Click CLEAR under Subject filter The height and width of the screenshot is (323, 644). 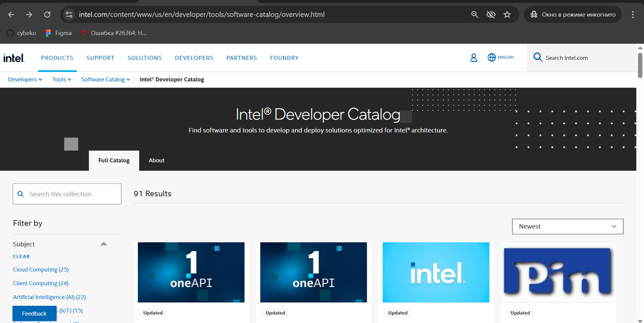coord(21,256)
